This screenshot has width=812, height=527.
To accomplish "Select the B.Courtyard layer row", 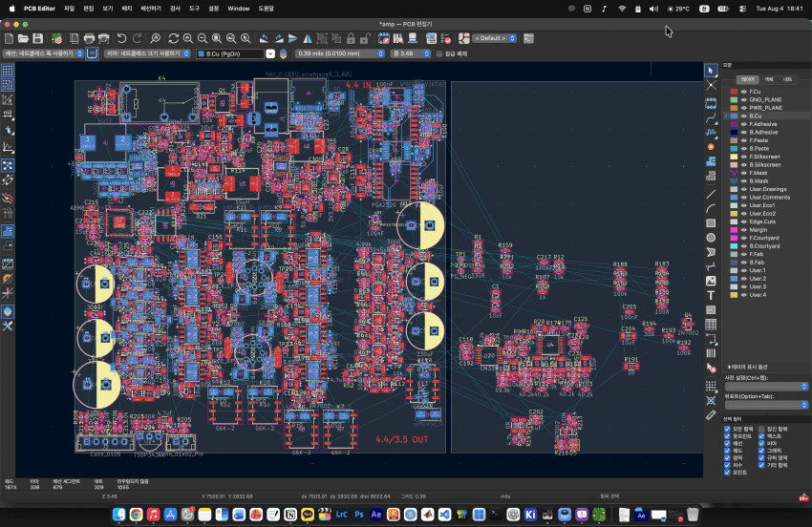I will pos(766,246).
